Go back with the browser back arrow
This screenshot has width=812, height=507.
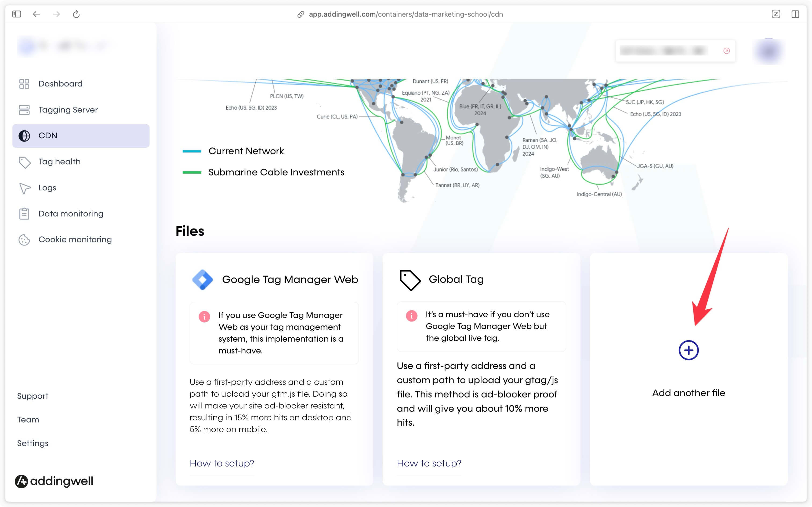coord(37,14)
